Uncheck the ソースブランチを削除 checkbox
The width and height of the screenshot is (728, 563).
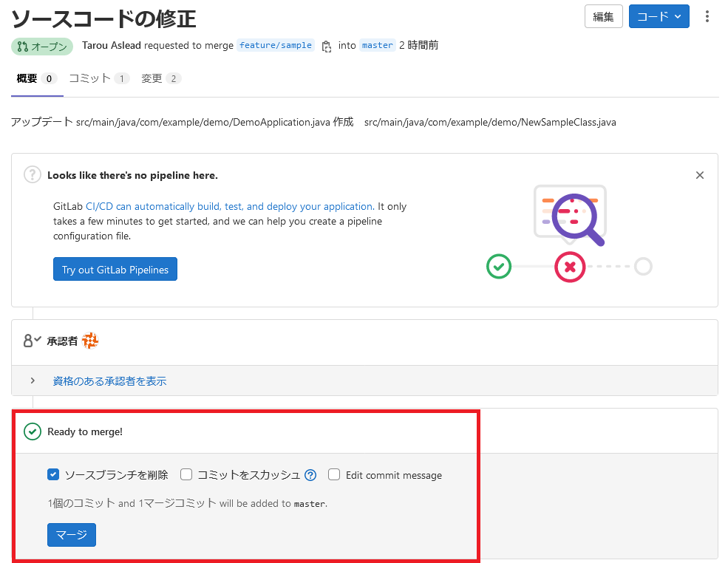coord(53,474)
